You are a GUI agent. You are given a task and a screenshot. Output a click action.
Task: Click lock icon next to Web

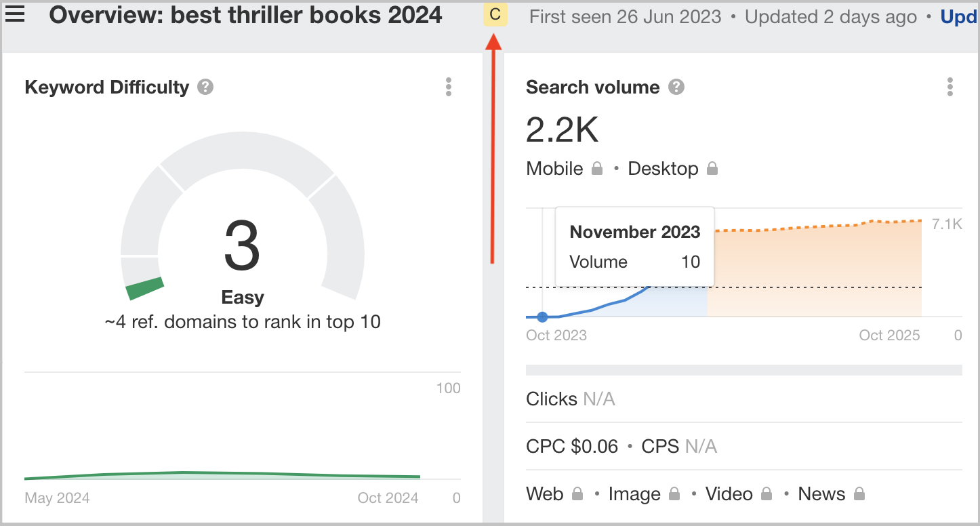577,494
